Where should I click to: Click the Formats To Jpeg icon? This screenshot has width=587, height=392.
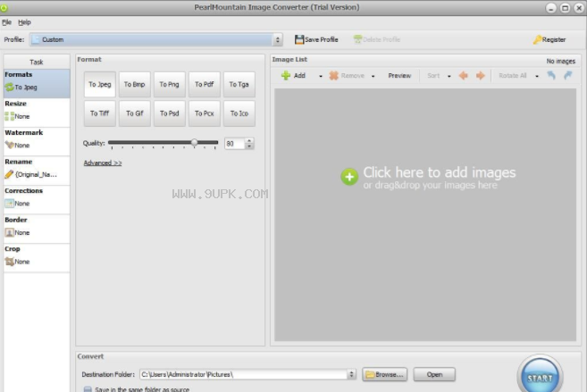point(9,88)
